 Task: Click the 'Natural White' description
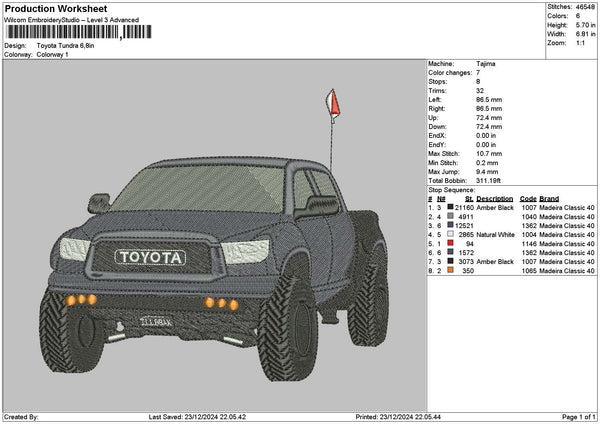pos(496,235)
